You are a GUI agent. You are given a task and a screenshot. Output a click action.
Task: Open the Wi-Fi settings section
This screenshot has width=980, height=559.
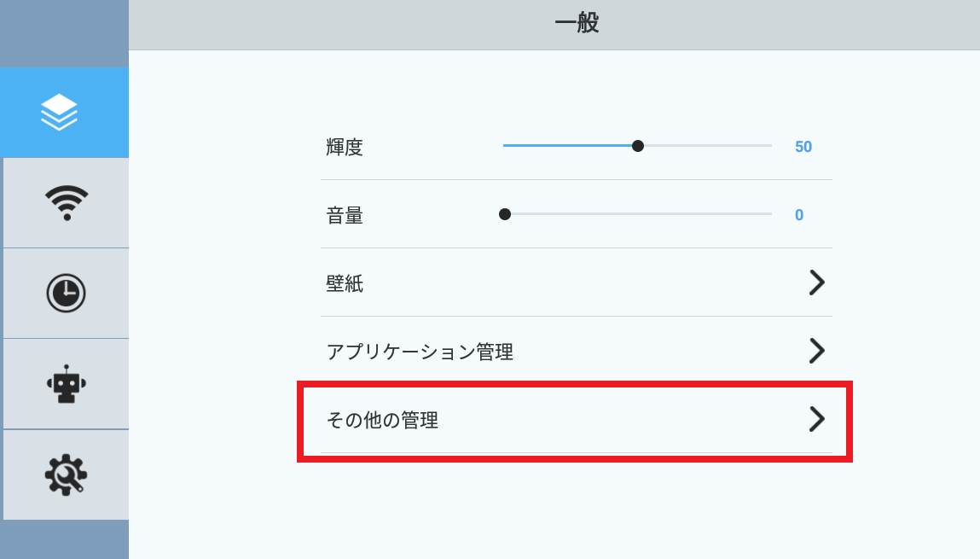(67, 202)
